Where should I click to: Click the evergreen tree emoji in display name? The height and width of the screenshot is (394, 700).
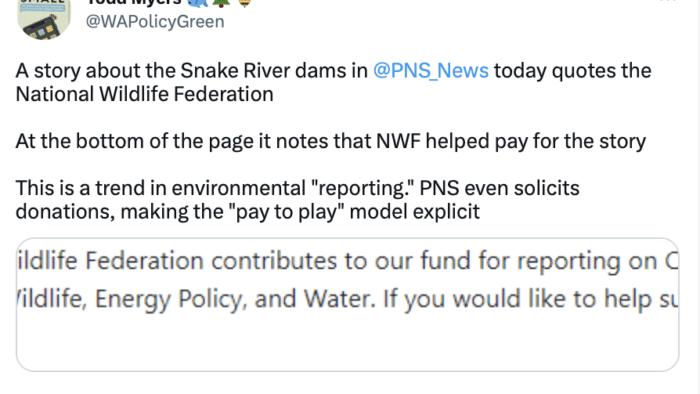(x=221, y=3)
